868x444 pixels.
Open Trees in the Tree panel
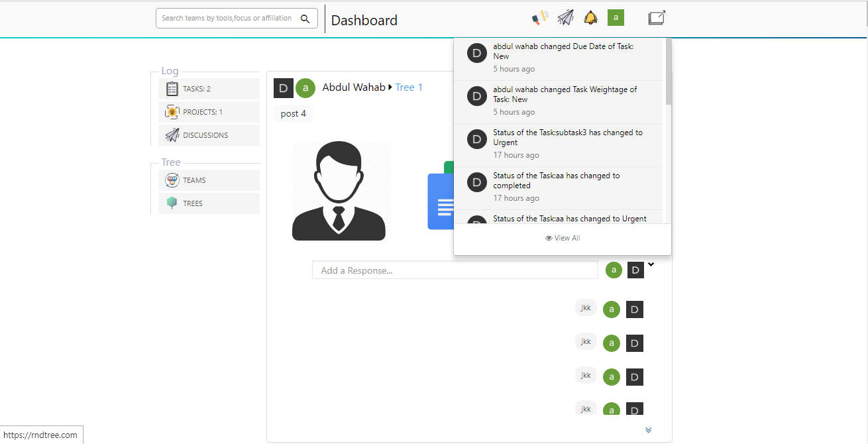coord(209,203)
